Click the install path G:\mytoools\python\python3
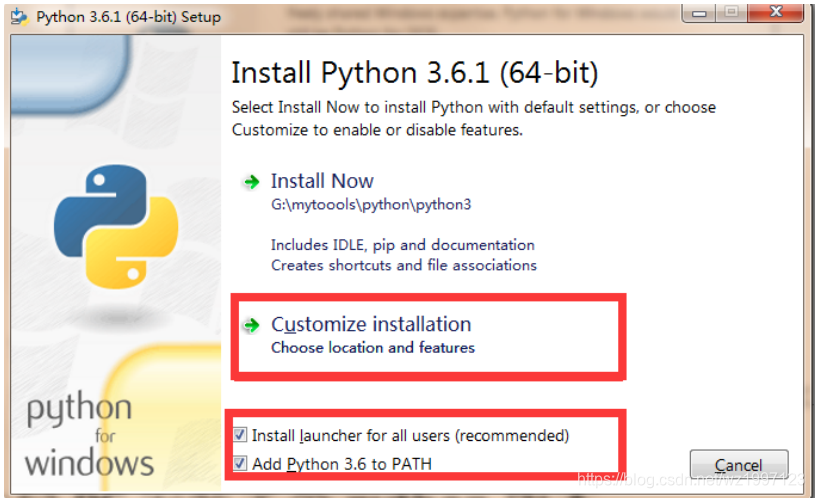The image size is (815, 498). (x=371, y=204)
